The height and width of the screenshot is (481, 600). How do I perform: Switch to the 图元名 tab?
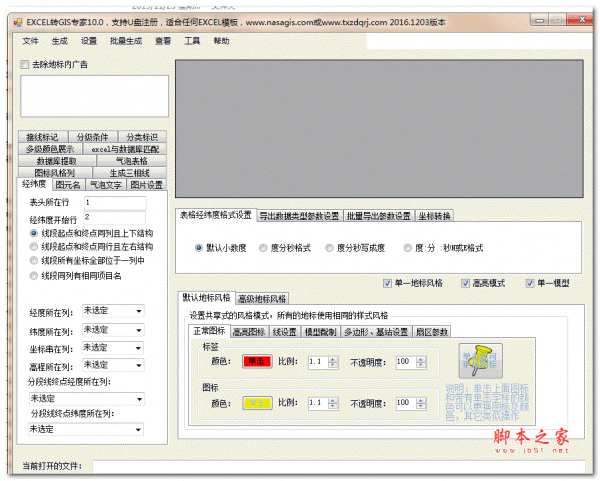pyautogui.click(x=68, y=185)
